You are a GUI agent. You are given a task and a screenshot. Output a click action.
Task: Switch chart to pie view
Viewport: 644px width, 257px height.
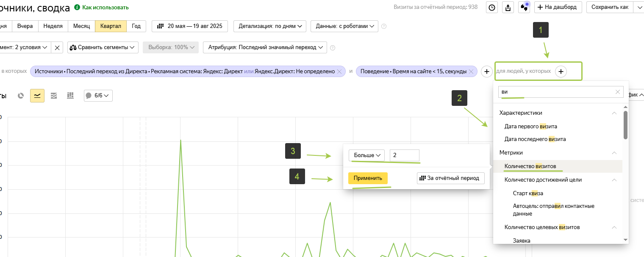[x=21, y=96]
